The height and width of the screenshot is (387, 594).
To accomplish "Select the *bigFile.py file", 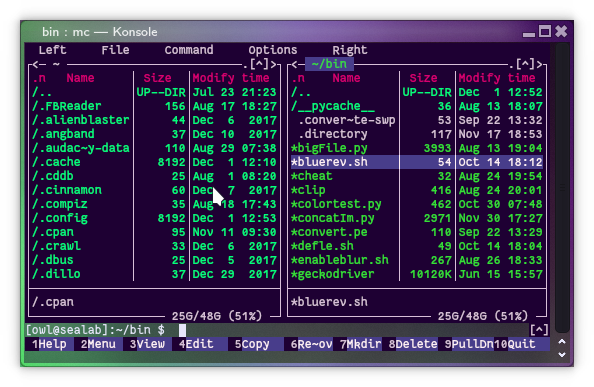I will click(417, 148).
